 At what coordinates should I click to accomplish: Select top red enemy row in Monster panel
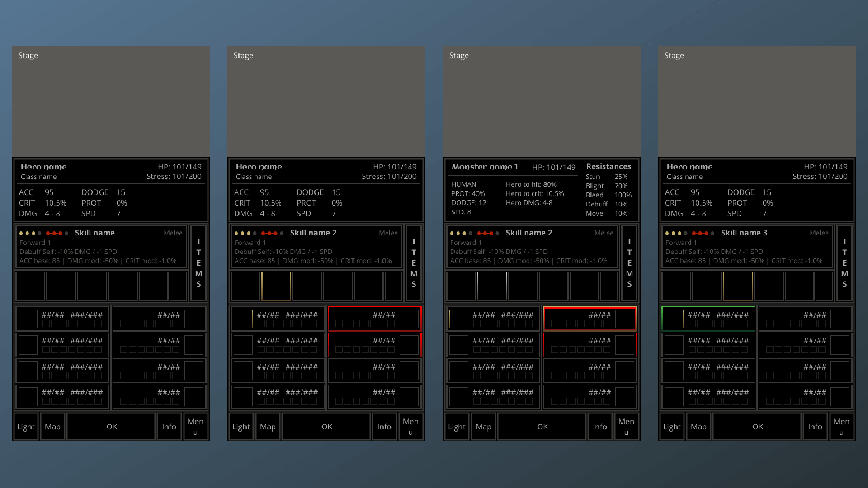pyautogui.click(x=590, y=319)
